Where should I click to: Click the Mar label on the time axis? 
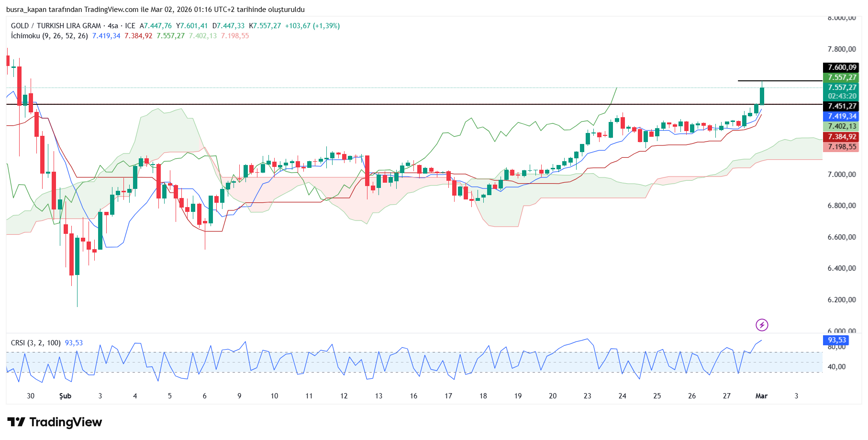[761, 396]
